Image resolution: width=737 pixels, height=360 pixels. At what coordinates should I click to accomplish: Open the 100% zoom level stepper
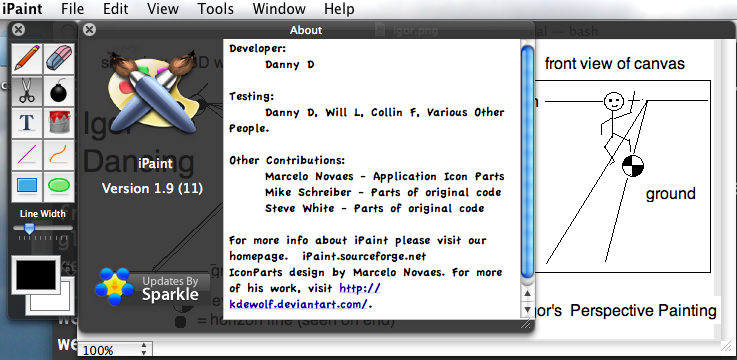144,350
